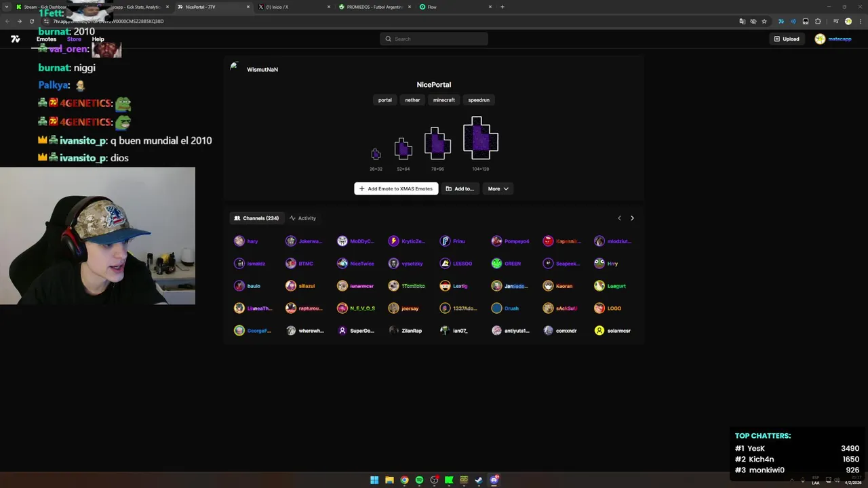
Task: Open Spotify from the taskbar
Action: [419, 480]
